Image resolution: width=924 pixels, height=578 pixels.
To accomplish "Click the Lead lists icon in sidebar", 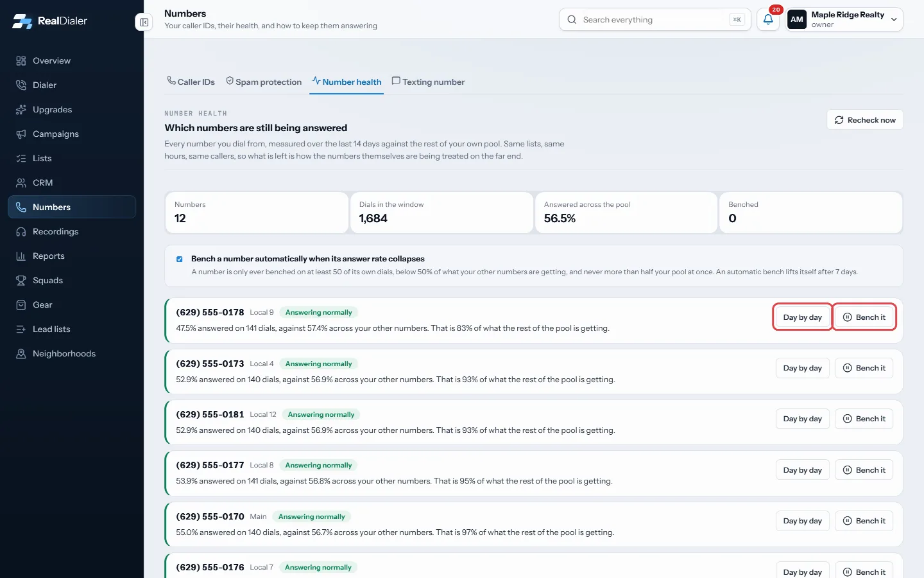I will [21, 329].
